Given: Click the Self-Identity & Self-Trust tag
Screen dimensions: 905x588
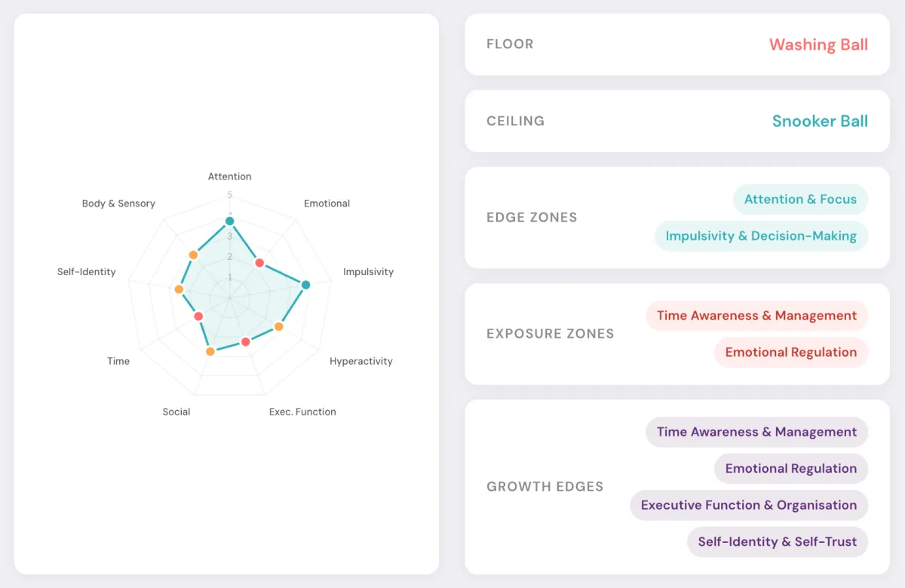Looking at the screenshot, I should 778,541.
